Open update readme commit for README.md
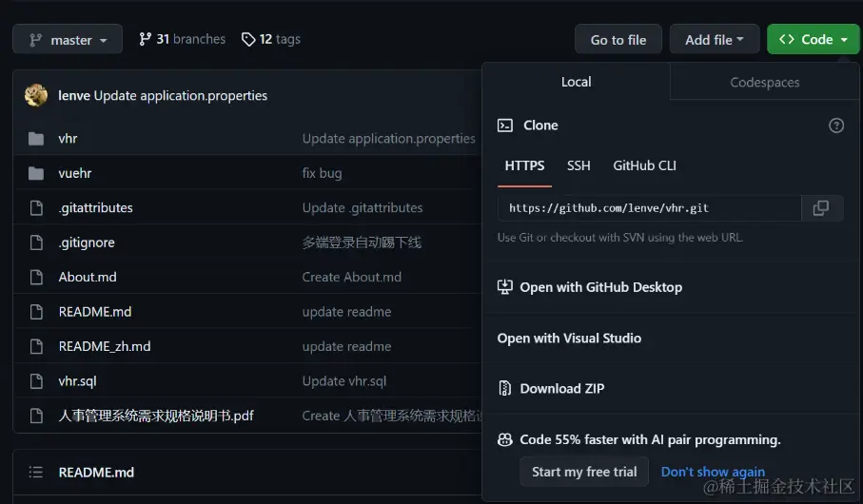The height and width of the screenshot is (504, 863). (346, 311)
